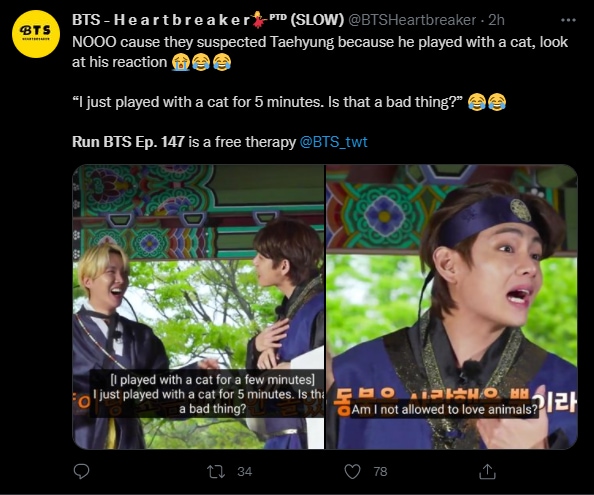Click the dancer emoji in display name
594x495 pixels.
(259, 20)
